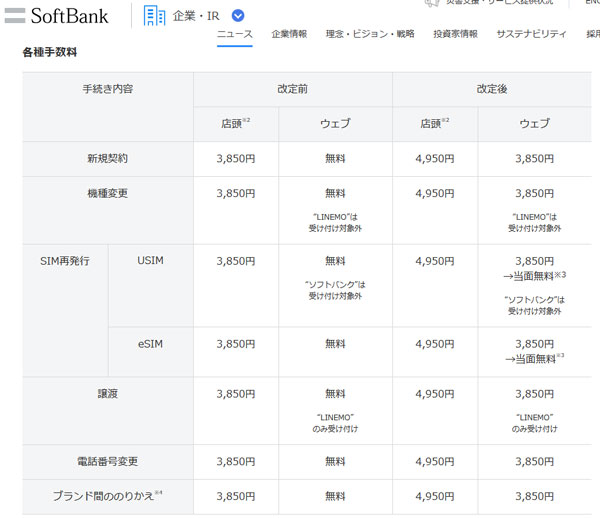Click the SIM再発行 row label
The height and width of the screenshot is (518, 600).
click(x=65, y=261)
